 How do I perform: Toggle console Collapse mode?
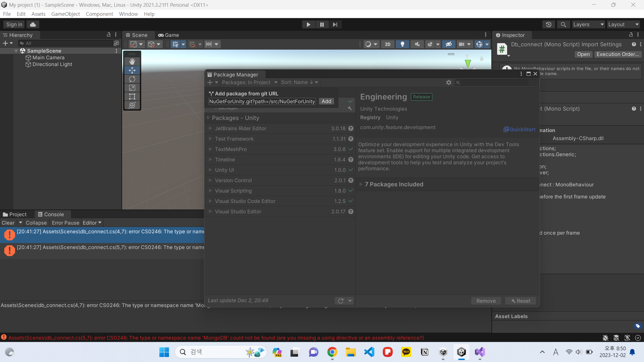tap(36, 223)
